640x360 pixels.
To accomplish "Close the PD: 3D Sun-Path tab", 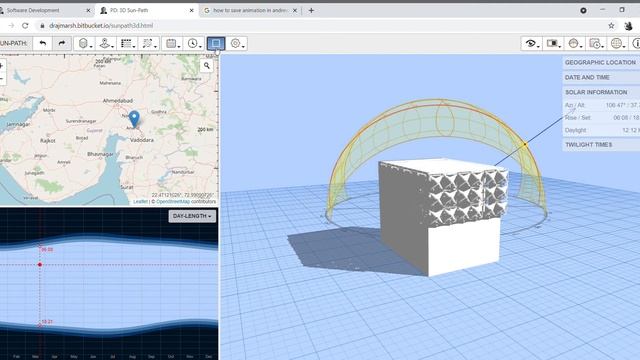I will [x=191, y=11].
